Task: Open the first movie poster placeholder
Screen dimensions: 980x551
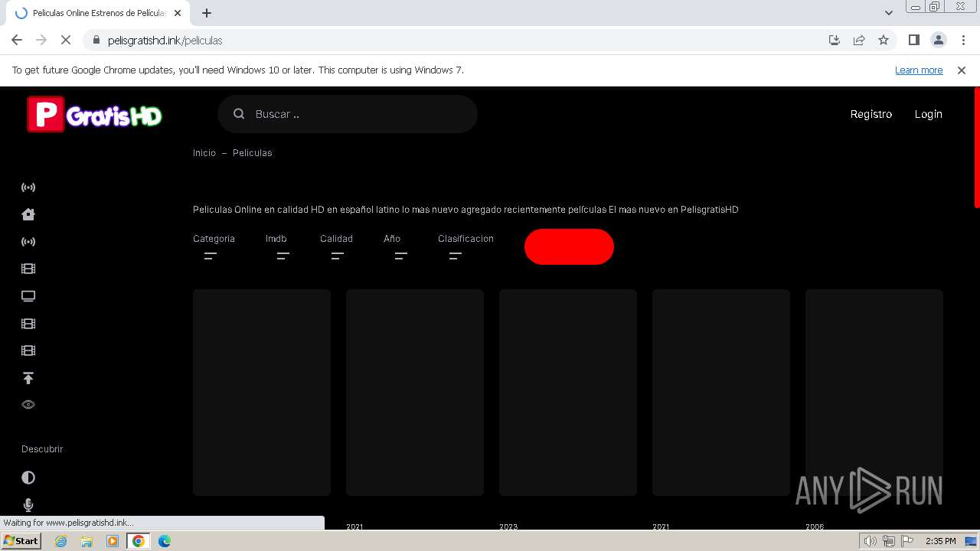Action: (262, 393)
